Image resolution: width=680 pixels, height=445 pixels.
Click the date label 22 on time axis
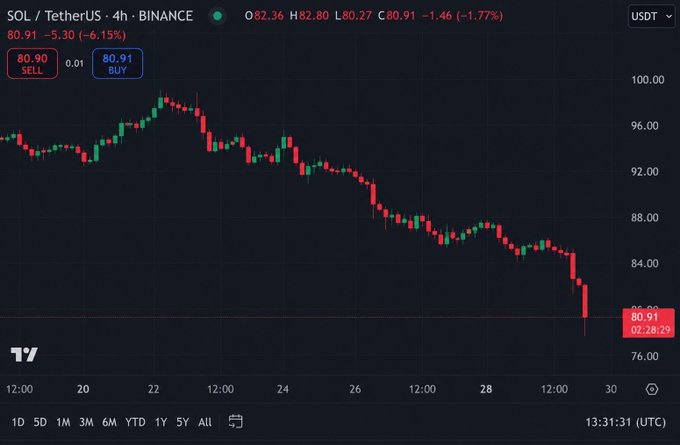pyautogui.click(x=154, y=389)
